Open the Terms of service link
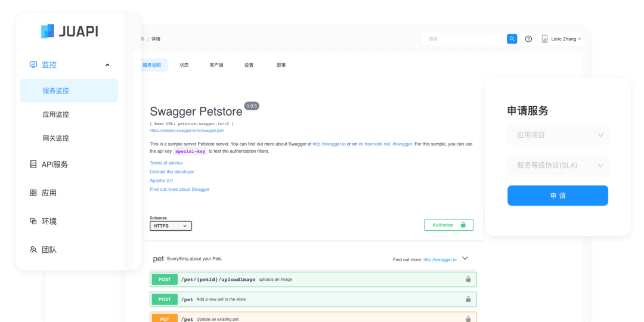This screenshot has height=322, width=644. pyautogui.click(x=166, y=163)
